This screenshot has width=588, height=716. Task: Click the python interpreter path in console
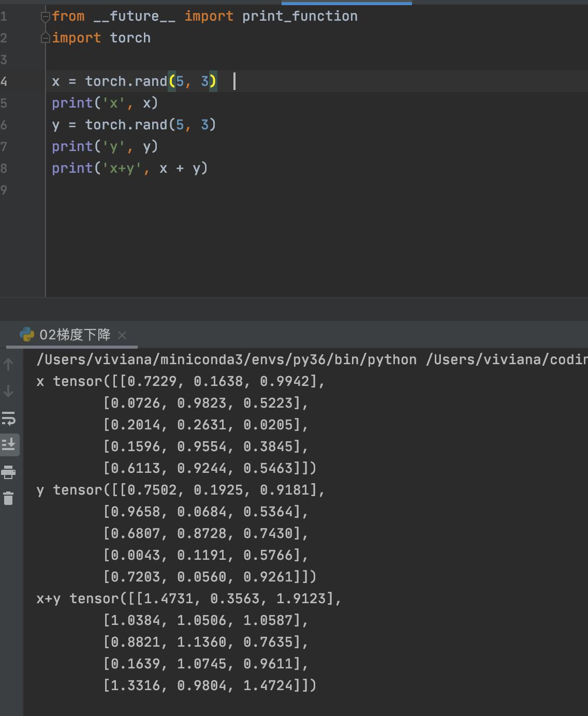click(x=227, y=360)
